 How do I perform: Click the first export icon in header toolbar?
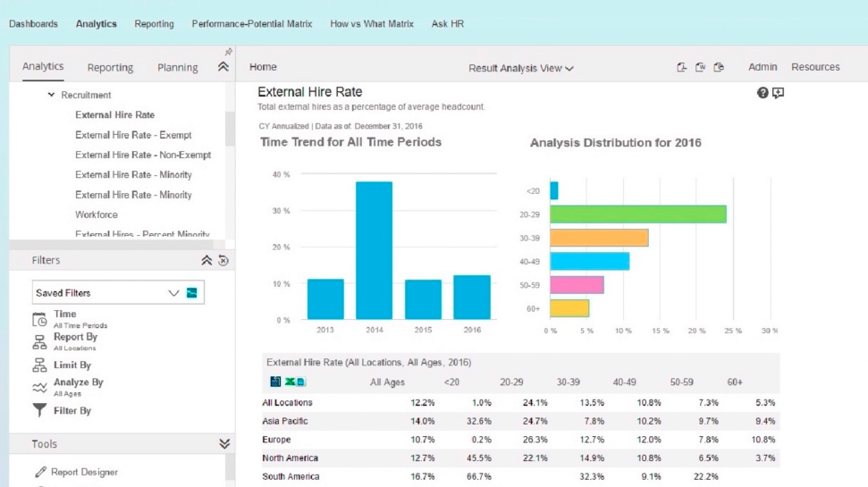point(681,67)
